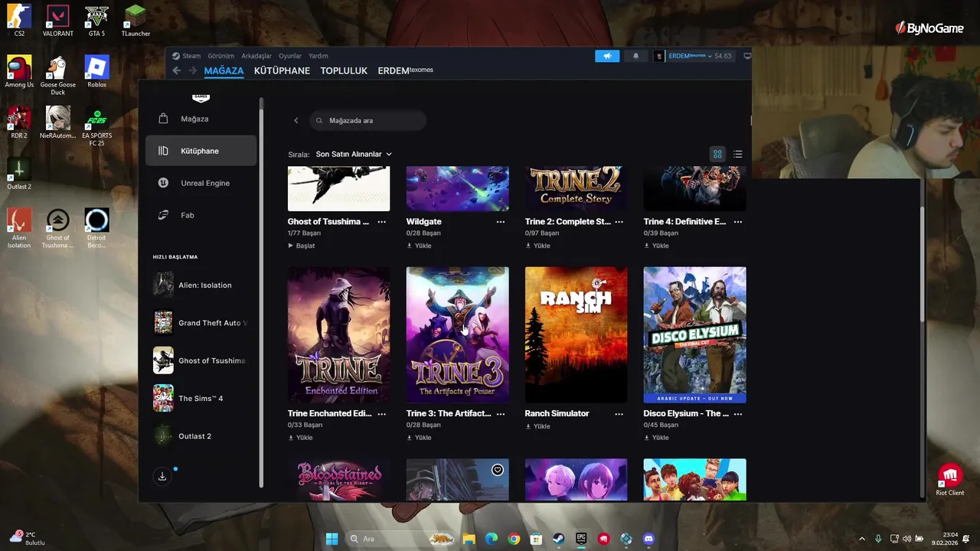Click the Steam back navigation arrow
This screenshot has width=980, height=551.
point(176,70)
